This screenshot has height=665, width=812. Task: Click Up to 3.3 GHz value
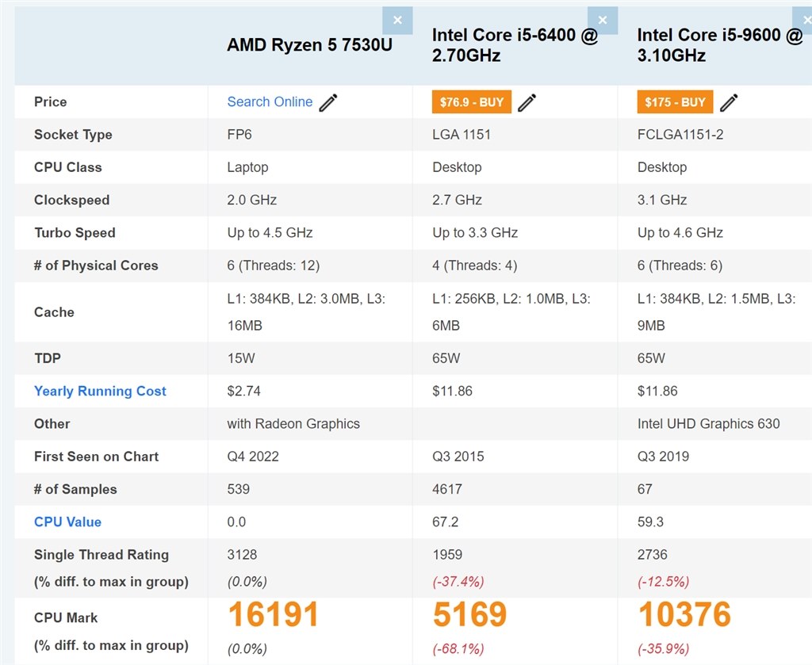tap(475, 233)
